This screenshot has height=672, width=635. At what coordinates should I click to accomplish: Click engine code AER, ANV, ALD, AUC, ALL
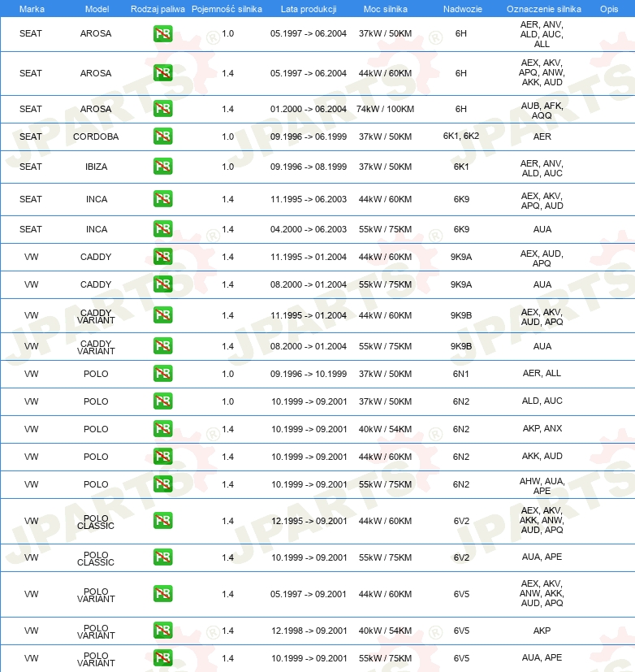click(x=542, y=34)
